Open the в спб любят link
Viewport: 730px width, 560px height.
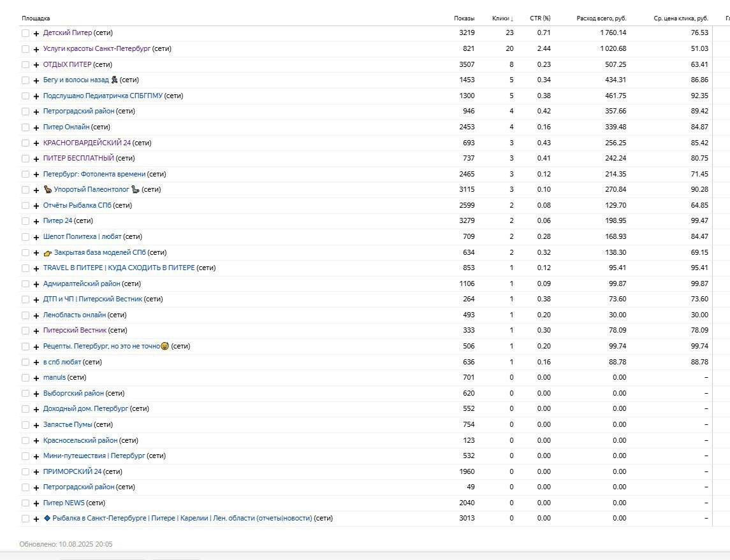pos(62,361)
